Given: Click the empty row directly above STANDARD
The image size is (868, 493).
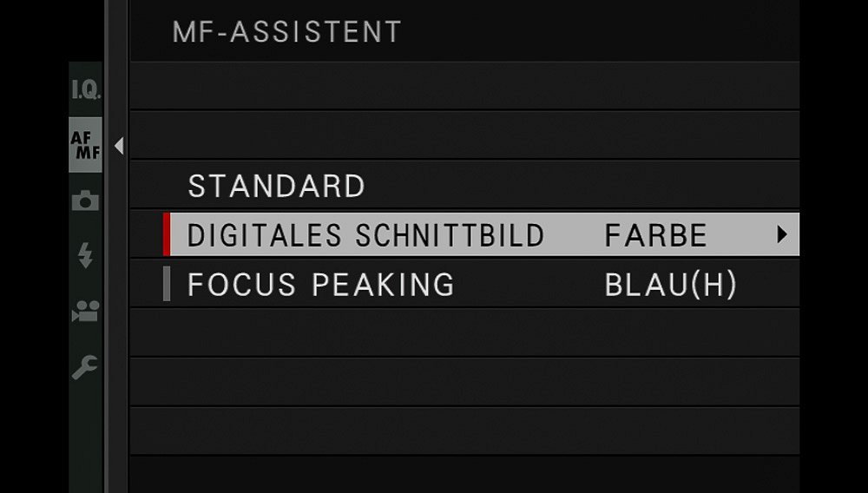Looking at the screenshot, I should coord(464,135).
